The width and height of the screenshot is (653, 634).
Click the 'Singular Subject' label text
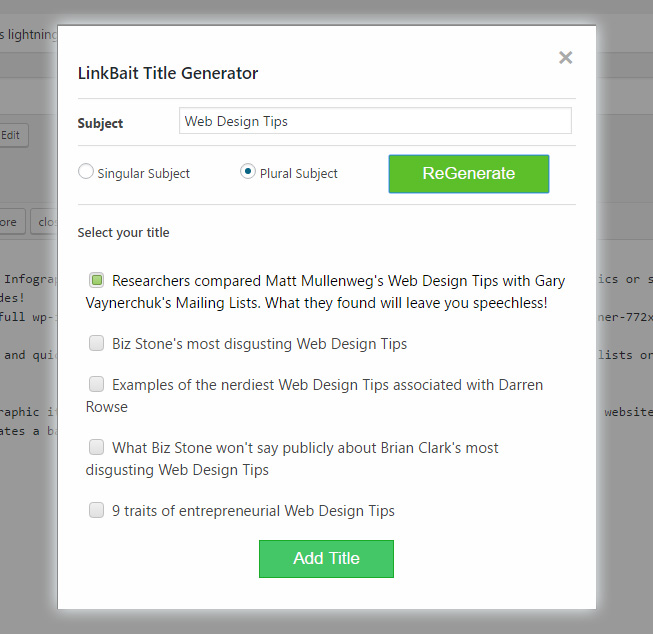pos(143,173)
